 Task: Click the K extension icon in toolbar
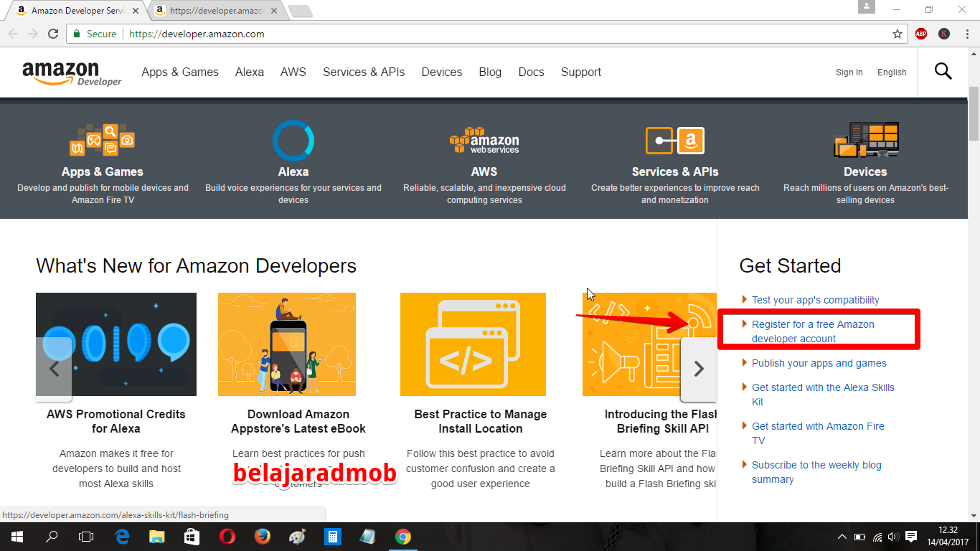[x=944, y=34]
